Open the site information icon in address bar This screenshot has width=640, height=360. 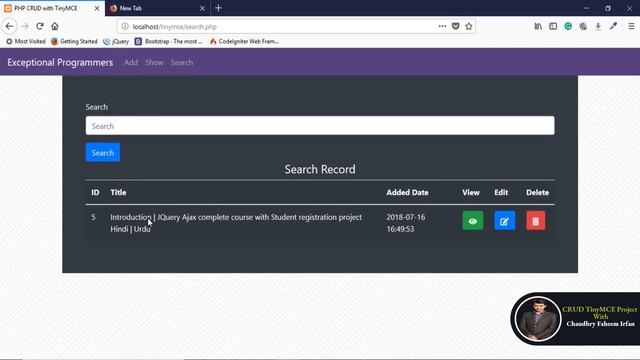pos(125,27)
